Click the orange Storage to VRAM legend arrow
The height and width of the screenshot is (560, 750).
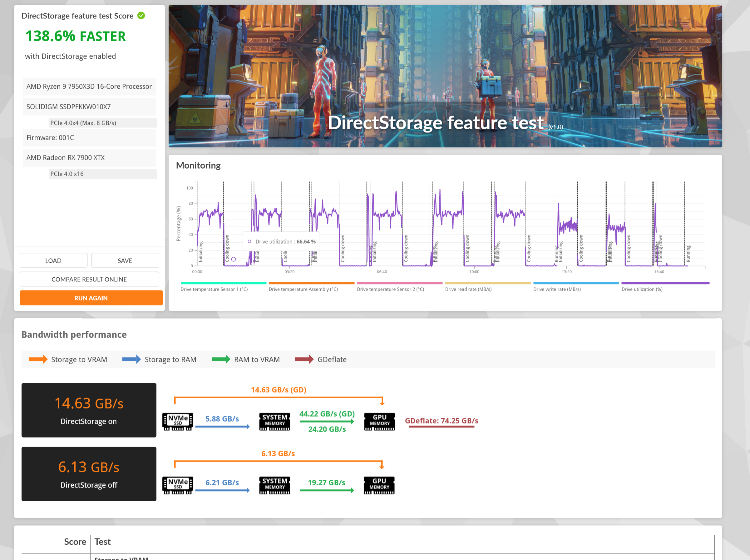38,359
